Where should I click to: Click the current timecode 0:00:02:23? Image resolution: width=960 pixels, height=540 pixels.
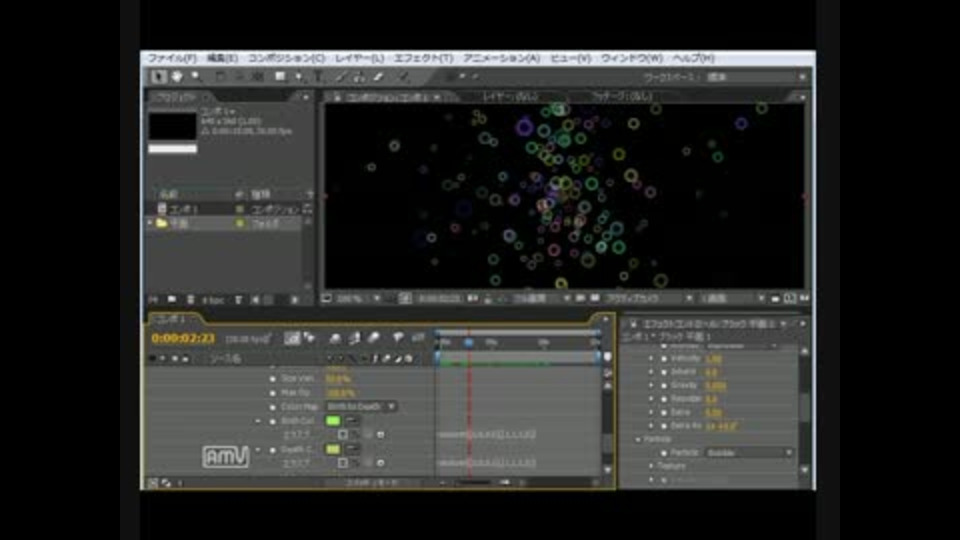pyautogui.click(x=183, y=338)
